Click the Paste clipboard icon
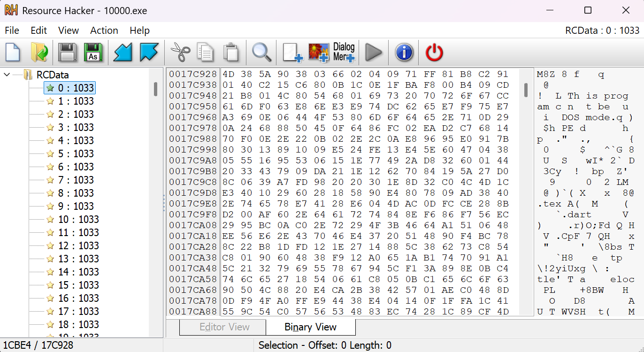The image size is (644, 352). point(232,53)
